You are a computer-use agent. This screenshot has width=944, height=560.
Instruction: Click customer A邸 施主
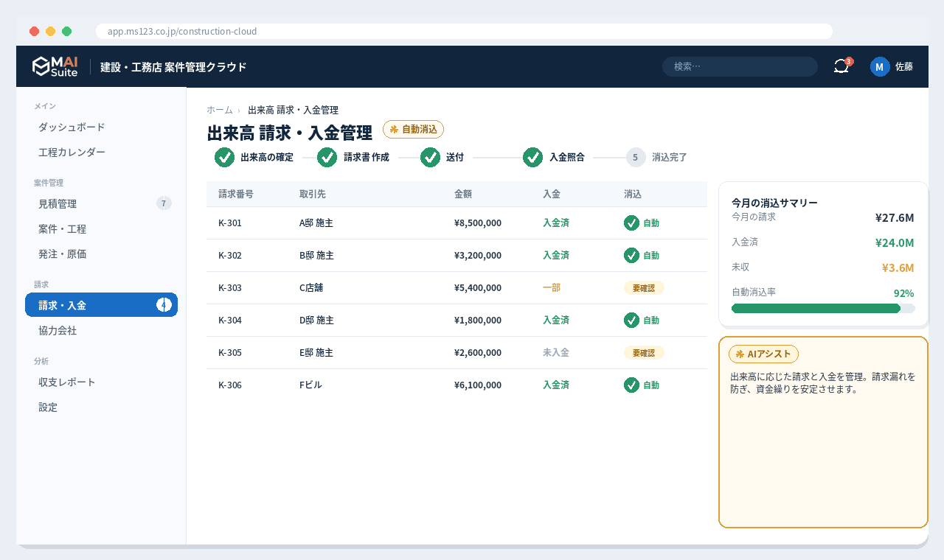pyautogui.click(x=316, y=223)
